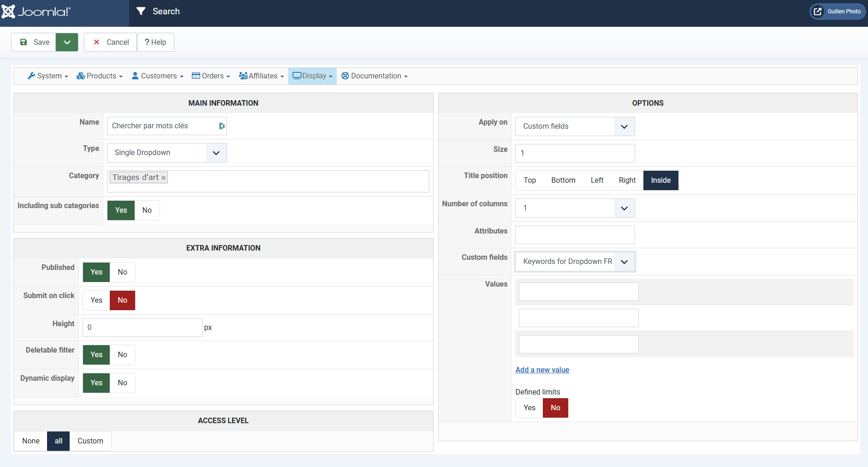Click the translation icon in Name field
This screenshot has width=868, height=467.
(222, 126)
